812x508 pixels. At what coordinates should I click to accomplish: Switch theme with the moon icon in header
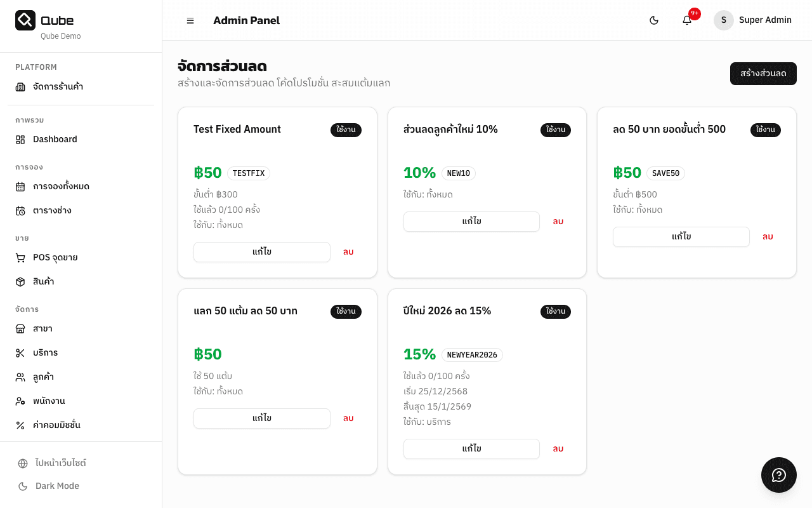654,20
